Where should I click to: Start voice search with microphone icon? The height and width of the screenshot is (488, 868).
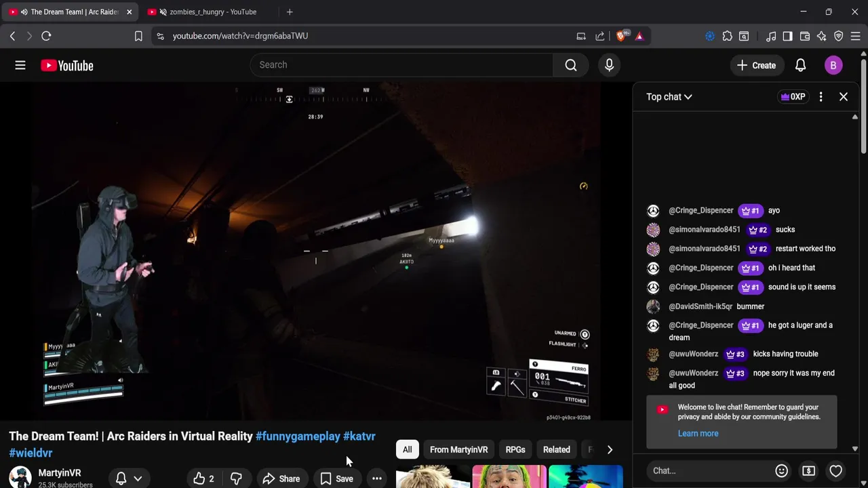click(609, 65)
